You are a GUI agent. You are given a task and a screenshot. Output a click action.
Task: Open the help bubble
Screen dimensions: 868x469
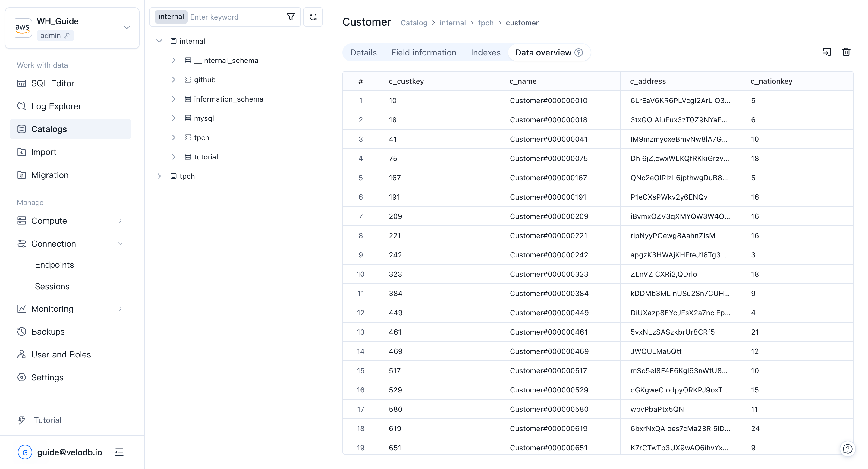[848, 449]
